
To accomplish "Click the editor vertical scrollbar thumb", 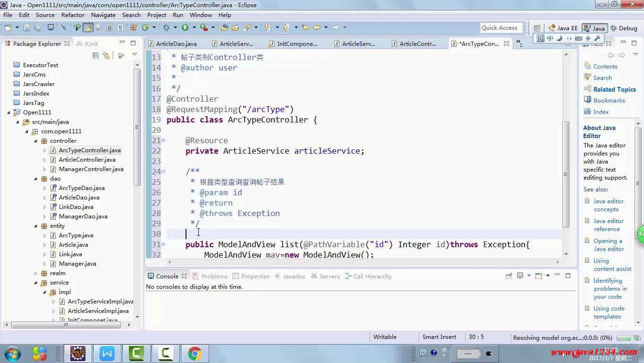I will 566,175.
